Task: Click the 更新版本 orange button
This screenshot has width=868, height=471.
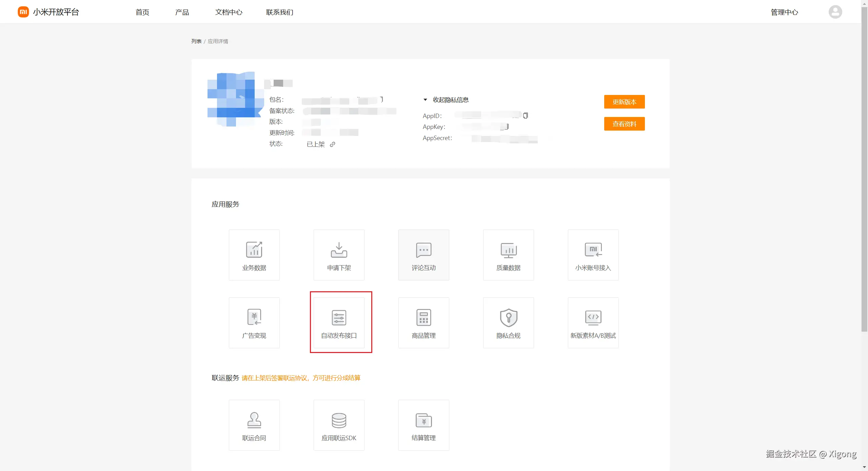Action: [x=624, y=102]
